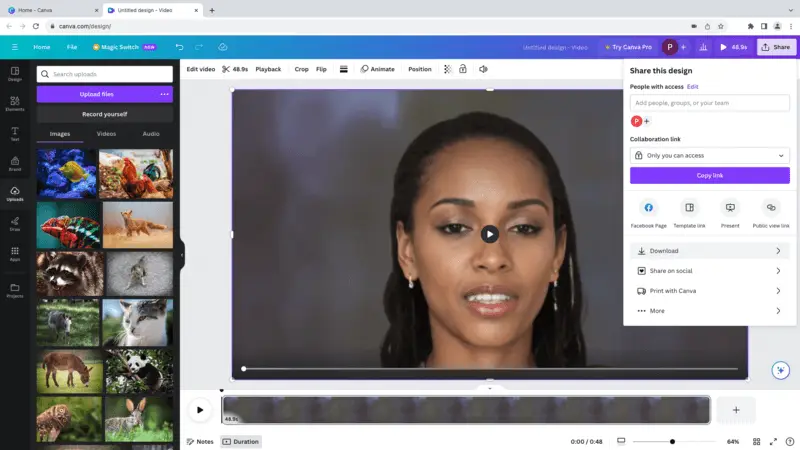Open the File menu
The image size is (800, 450).
[x=72, y=47]
